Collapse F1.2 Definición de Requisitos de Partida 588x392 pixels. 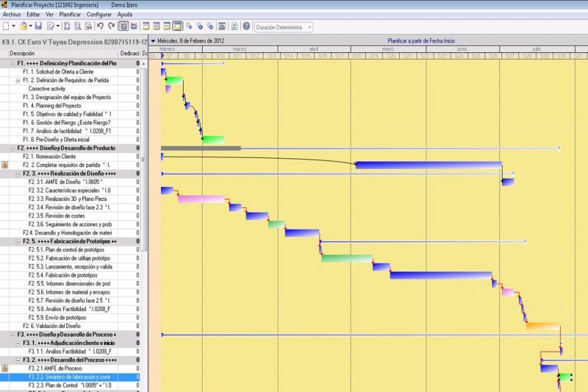click(x=18, y=81)
